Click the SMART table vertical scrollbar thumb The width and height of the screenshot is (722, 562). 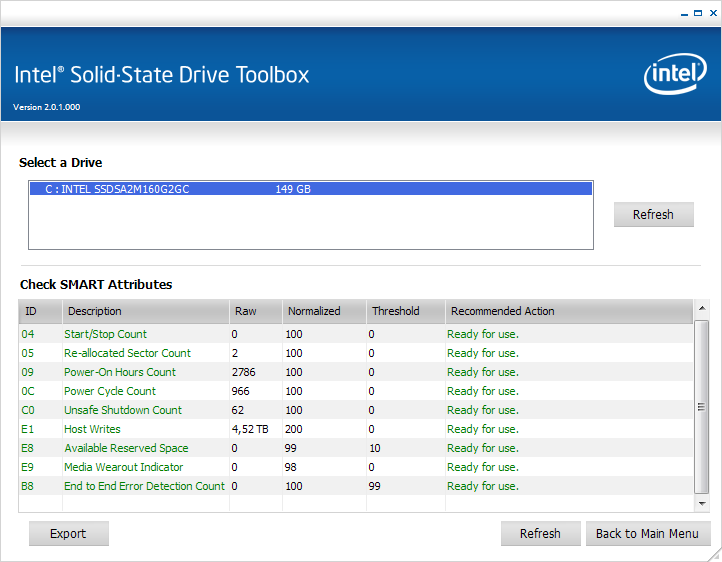pos(701,407)
